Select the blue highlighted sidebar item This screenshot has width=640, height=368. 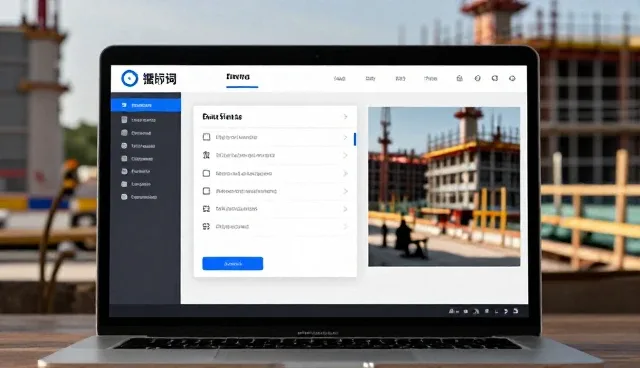(146, 105)
